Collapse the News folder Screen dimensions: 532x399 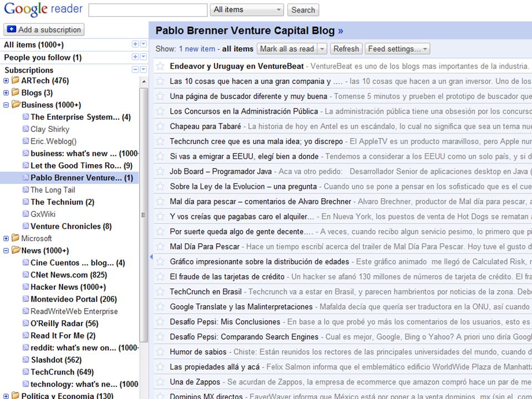pyautogui.click(x=6, y=250)
